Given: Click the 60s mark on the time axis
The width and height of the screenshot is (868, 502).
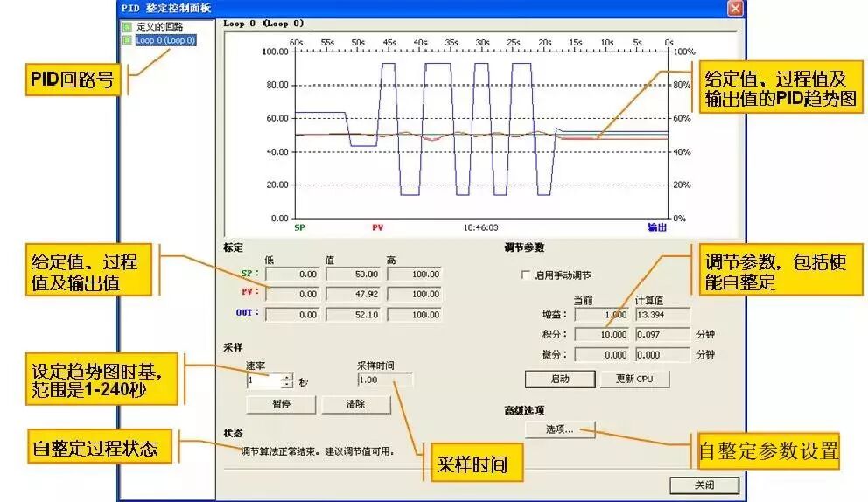Looking at the screenshot, I should [296, 43].
